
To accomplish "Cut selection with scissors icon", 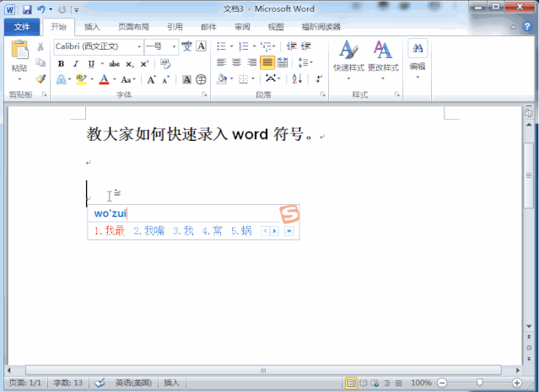I will (40, 46).
